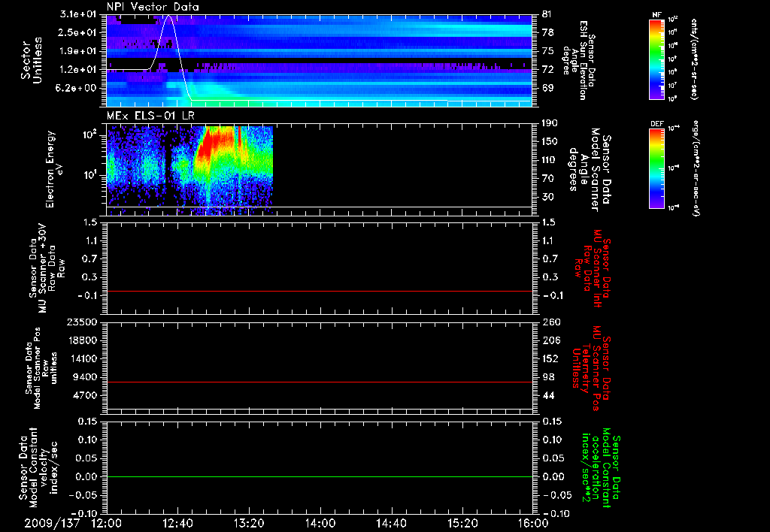
Task: Click the red high-flux region in ELS spectrogram
Action: pos(215,142)
